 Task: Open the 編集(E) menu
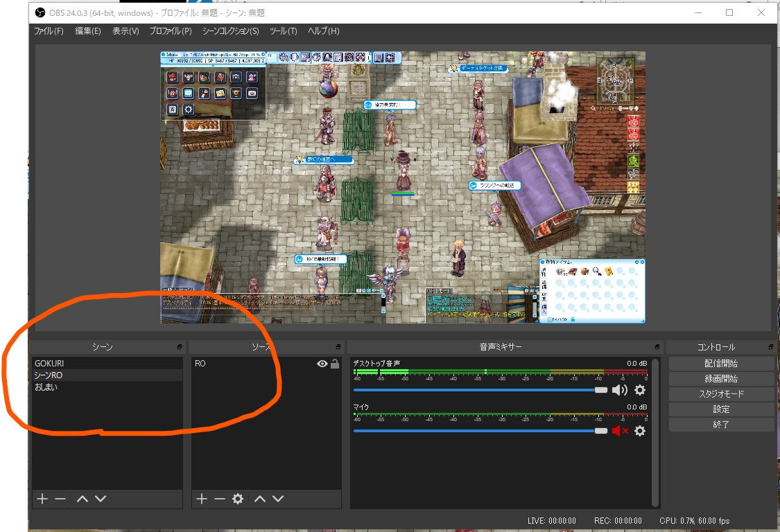tap(88, 31)
